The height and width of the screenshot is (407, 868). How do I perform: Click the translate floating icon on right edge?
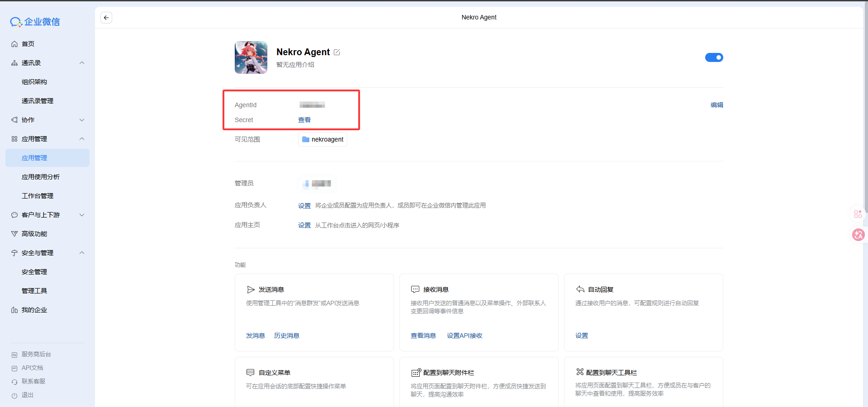858,235
